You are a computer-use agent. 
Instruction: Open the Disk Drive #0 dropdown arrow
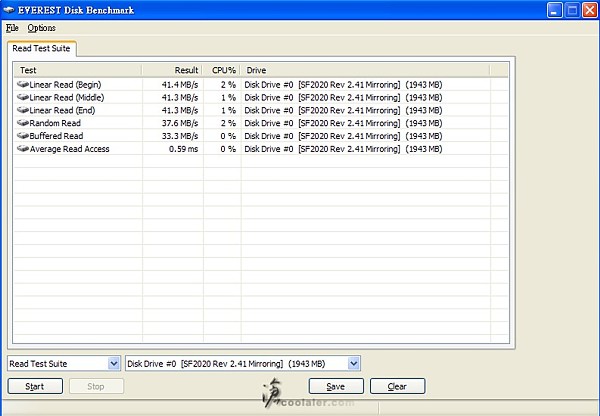tap(354, 363)
